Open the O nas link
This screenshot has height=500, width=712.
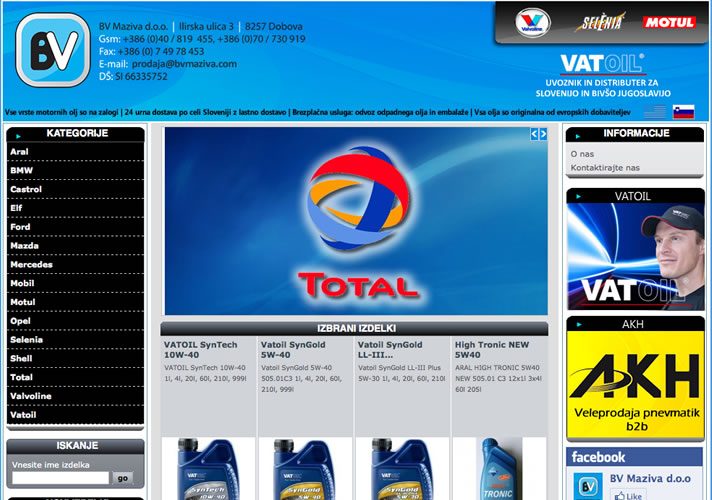coord(581,154)
